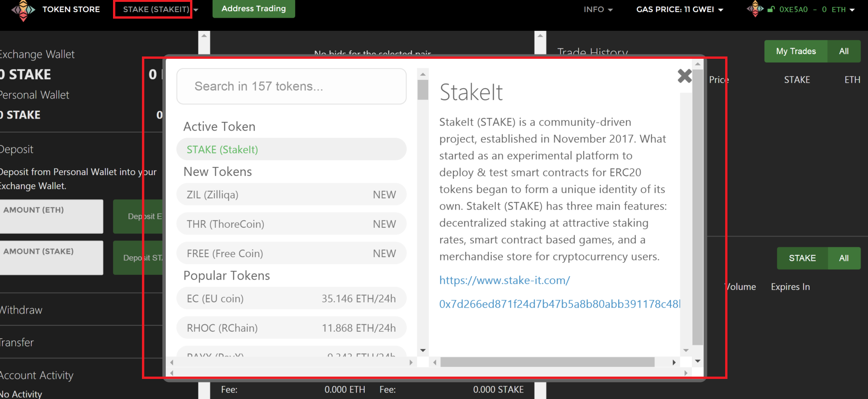Click the AMOUNT (ETH) input field
The image size is (868, 399).
tap(51, 217)
